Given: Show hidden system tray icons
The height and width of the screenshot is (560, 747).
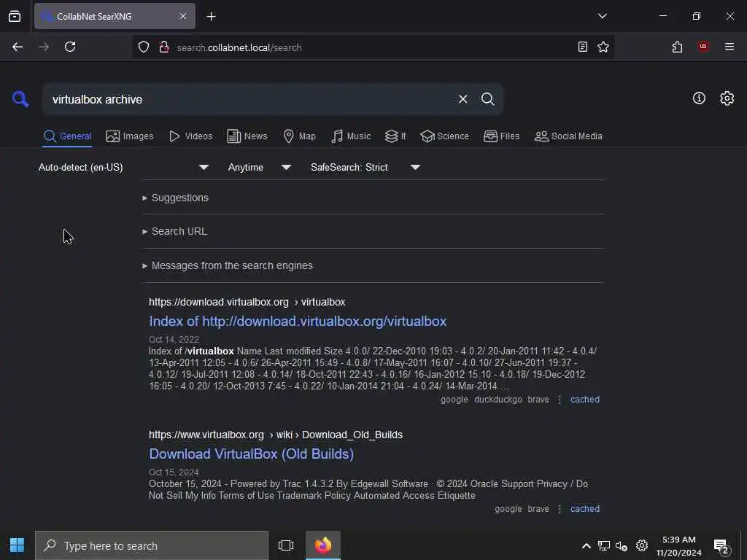Looking at the screenshot, I should click(587, 545).
